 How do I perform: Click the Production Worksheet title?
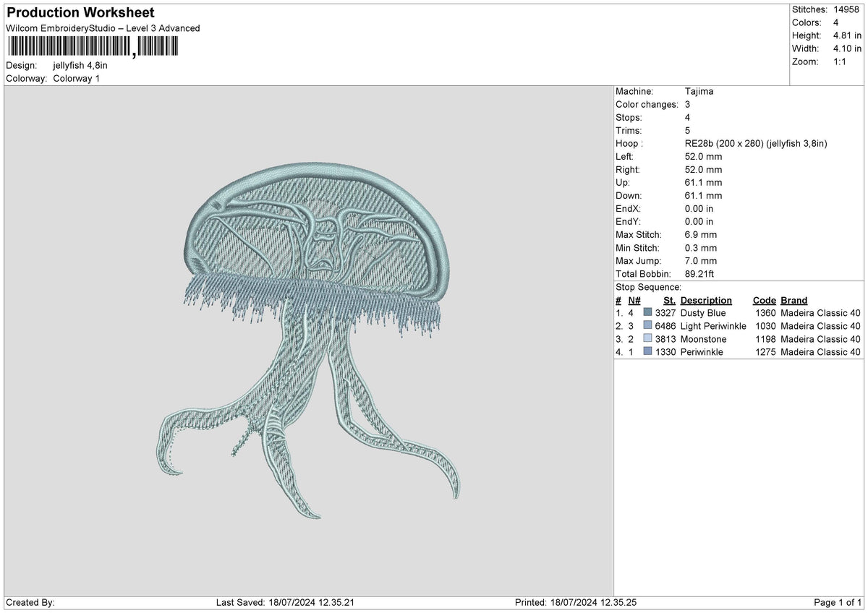click(80, 12)
